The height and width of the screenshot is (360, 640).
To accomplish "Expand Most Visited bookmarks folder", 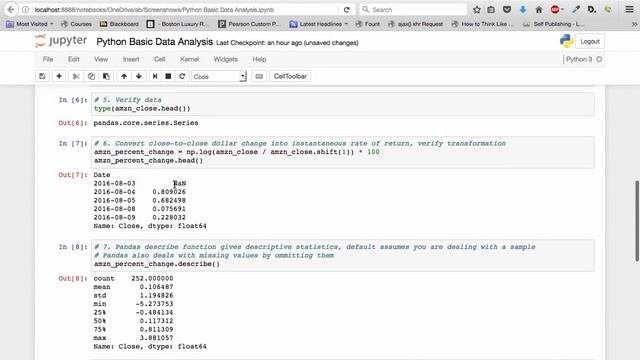I will tap(29, 24).
